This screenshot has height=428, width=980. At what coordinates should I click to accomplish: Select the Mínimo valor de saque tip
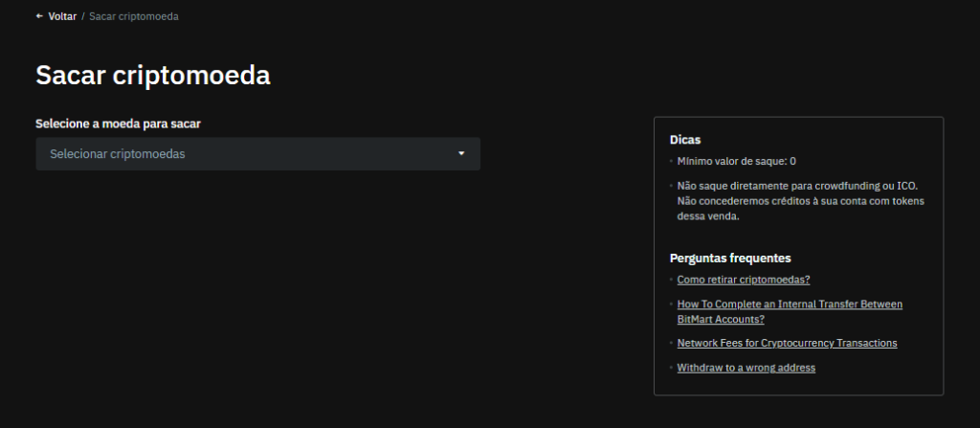736,162
